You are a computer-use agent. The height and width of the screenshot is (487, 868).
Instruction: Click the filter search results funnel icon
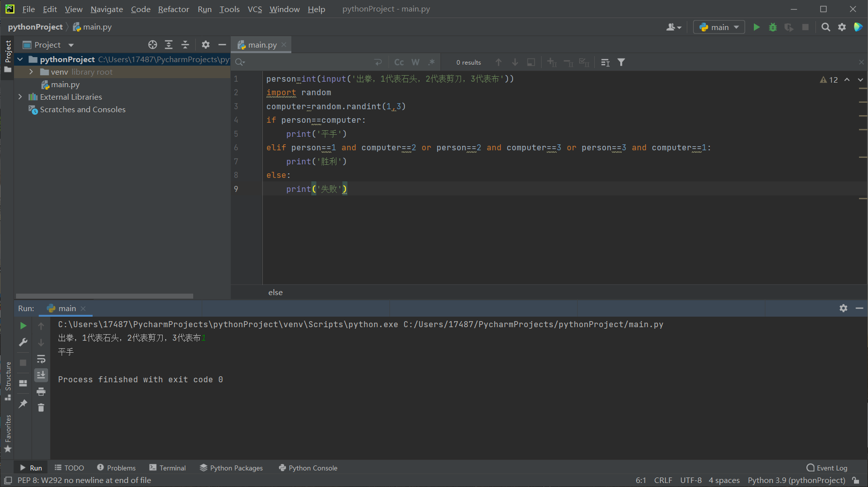[621, 62]
